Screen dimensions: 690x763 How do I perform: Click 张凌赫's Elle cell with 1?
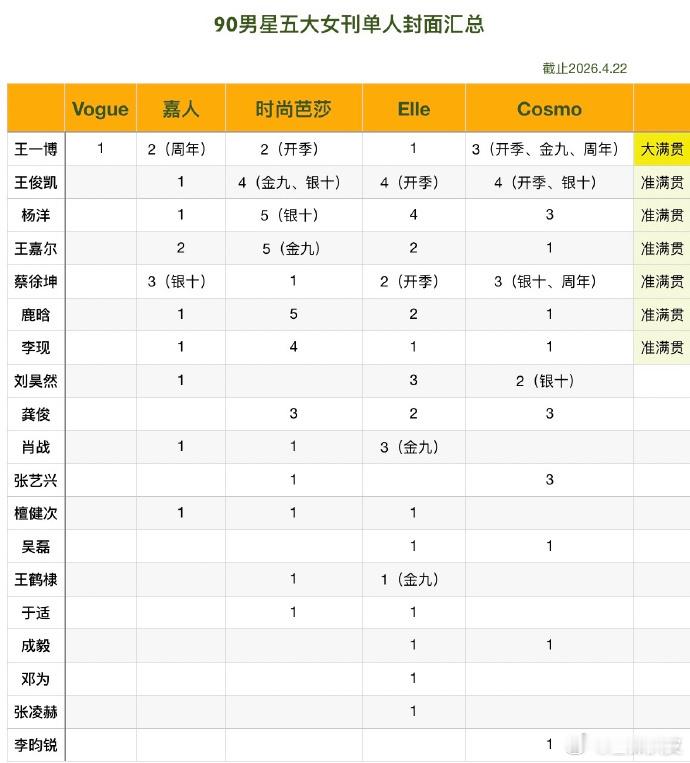coord(414,711)
